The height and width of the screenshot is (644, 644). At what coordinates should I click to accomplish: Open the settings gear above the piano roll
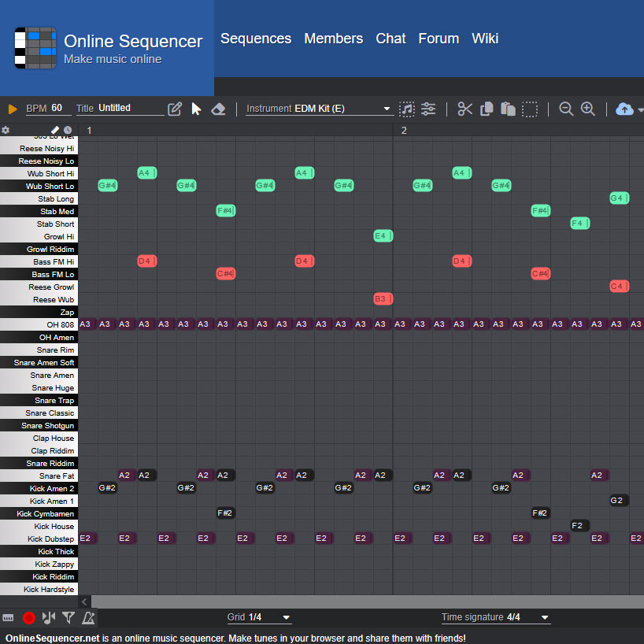pos(6,130)
